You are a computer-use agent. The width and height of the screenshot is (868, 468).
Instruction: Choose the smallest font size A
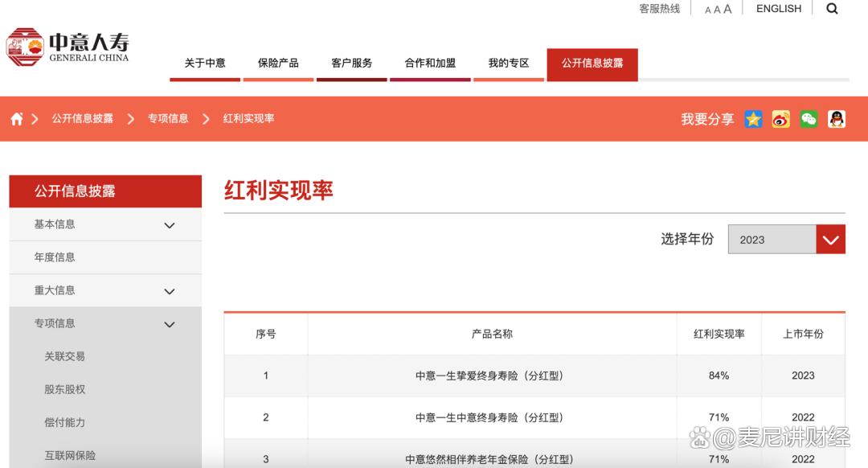(x=707, y=10)
